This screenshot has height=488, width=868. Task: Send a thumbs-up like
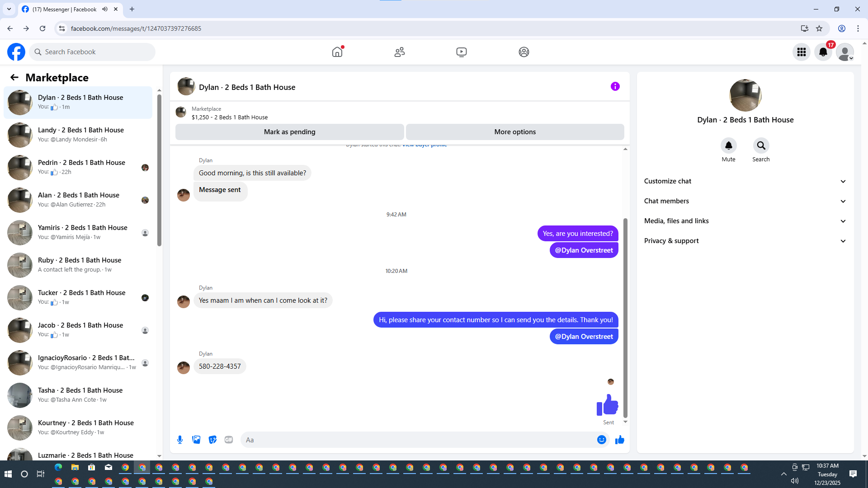pos(619,440)
